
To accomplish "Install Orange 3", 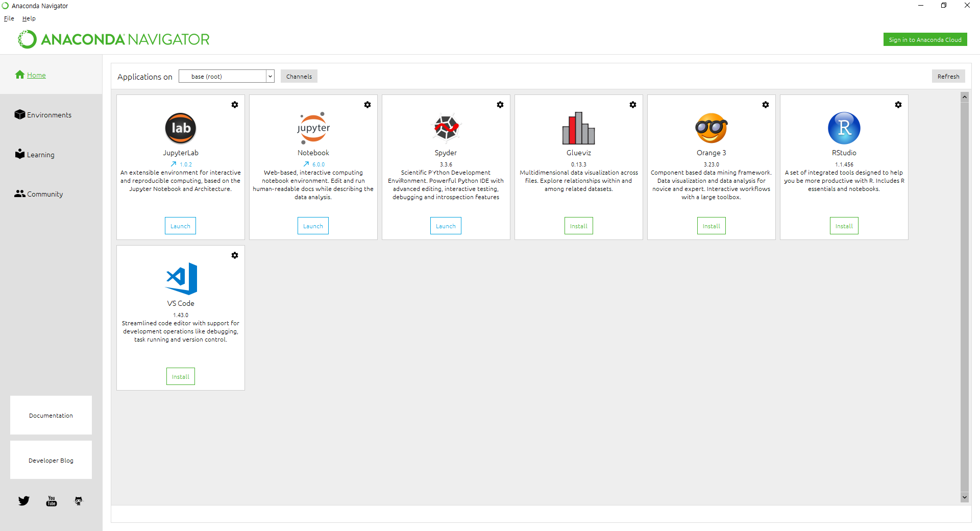I will [x=712, y=226].
